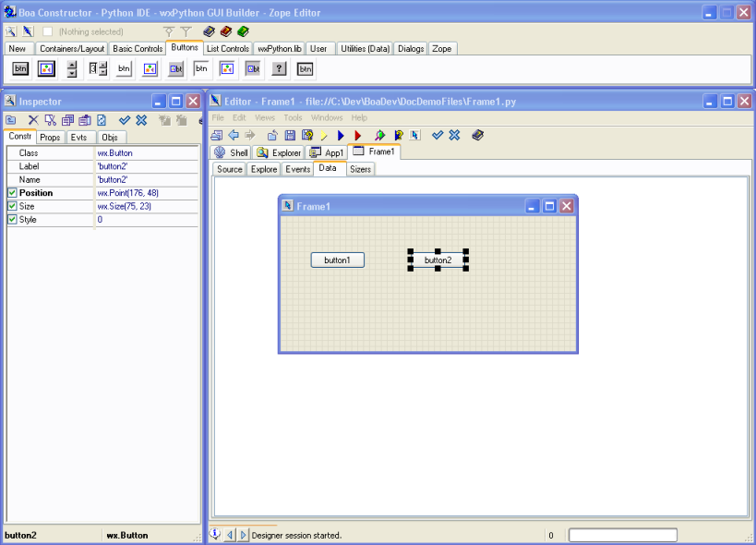Open the Containers/Layout palette tab

(73, 48)
